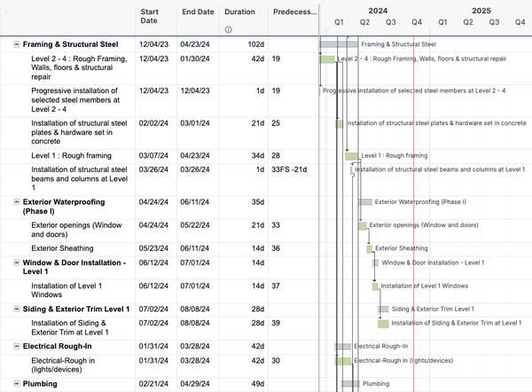Click the 06/11/24 end date of Exterior Sheathing
This screenshot has height=392, width=532.
(195, 248)
